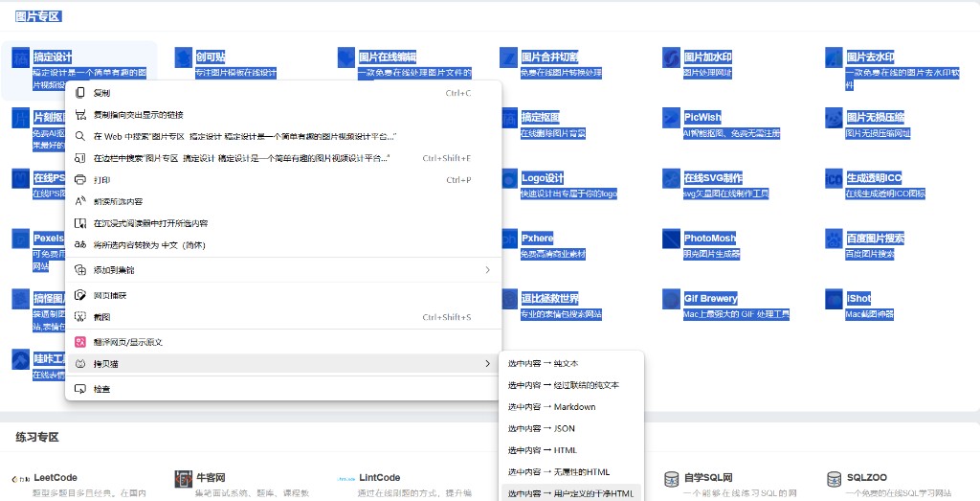Image resolution: width=980 pixels, height=501 pixels.
Task: Click the description text Mac截图神器
Action: tap(869, 314)
